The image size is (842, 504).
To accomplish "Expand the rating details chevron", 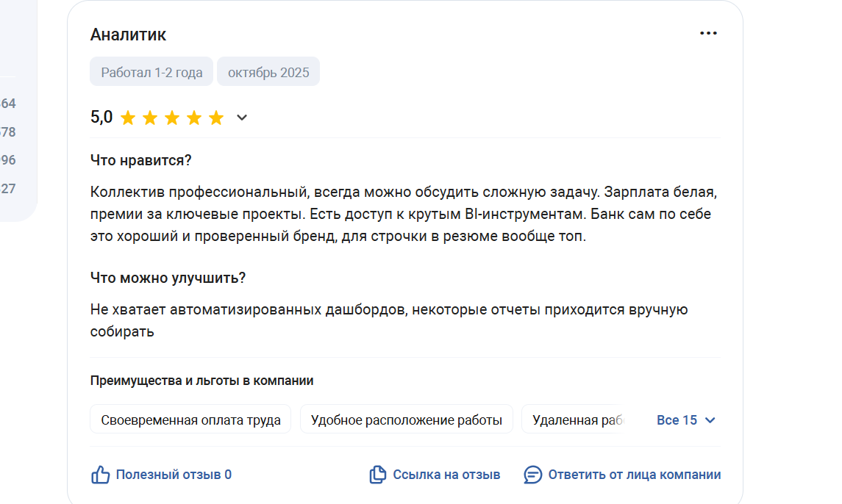I will [242, 118].
